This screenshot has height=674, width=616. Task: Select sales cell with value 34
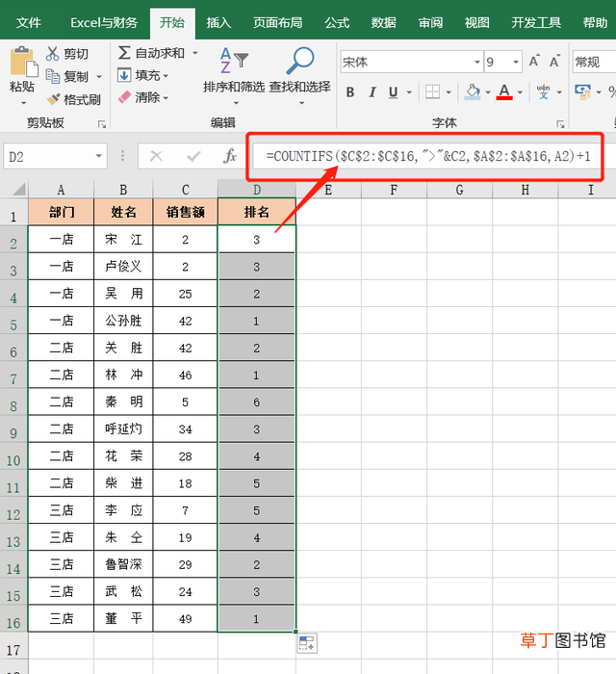coord(185,429)
